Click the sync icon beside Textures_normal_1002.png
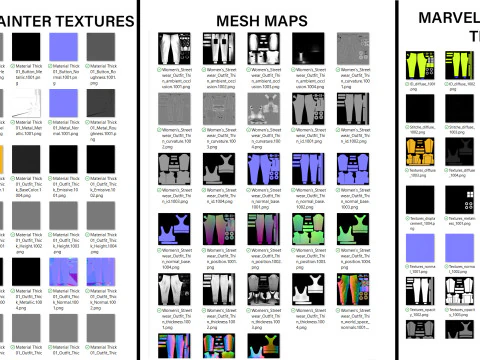 (447, 267)
